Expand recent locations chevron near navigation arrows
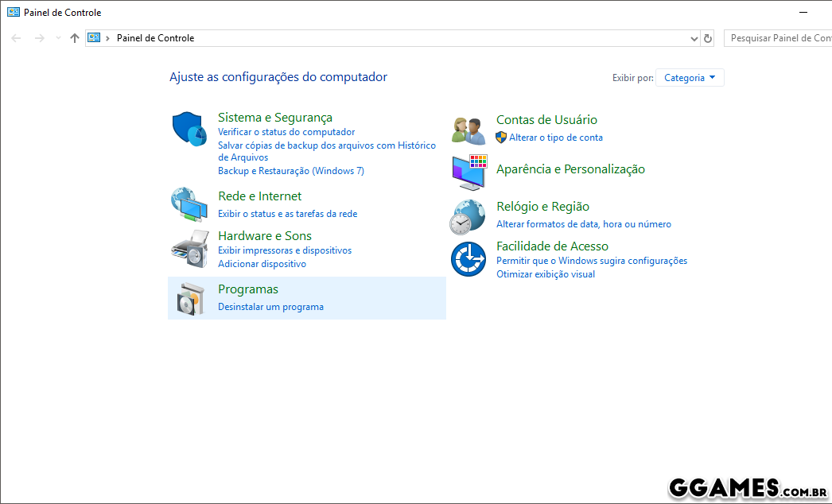832x504 pixels. (x=58, y=38)
